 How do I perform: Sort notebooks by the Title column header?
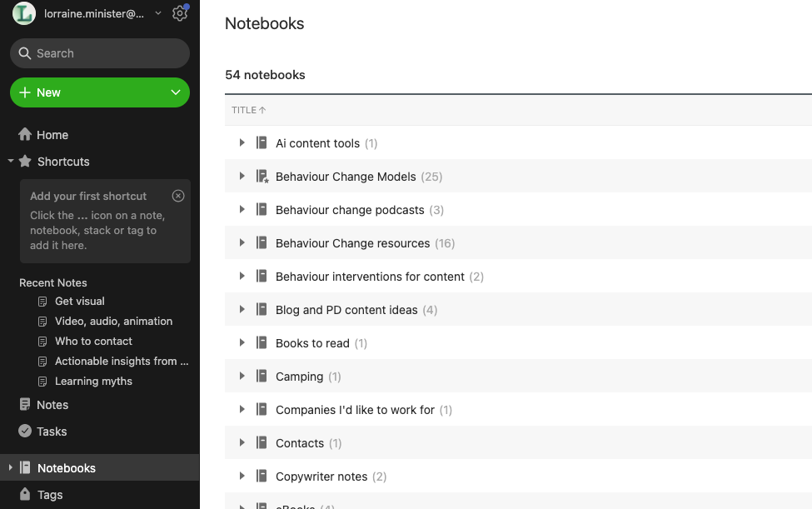click(x=248, y=110)
